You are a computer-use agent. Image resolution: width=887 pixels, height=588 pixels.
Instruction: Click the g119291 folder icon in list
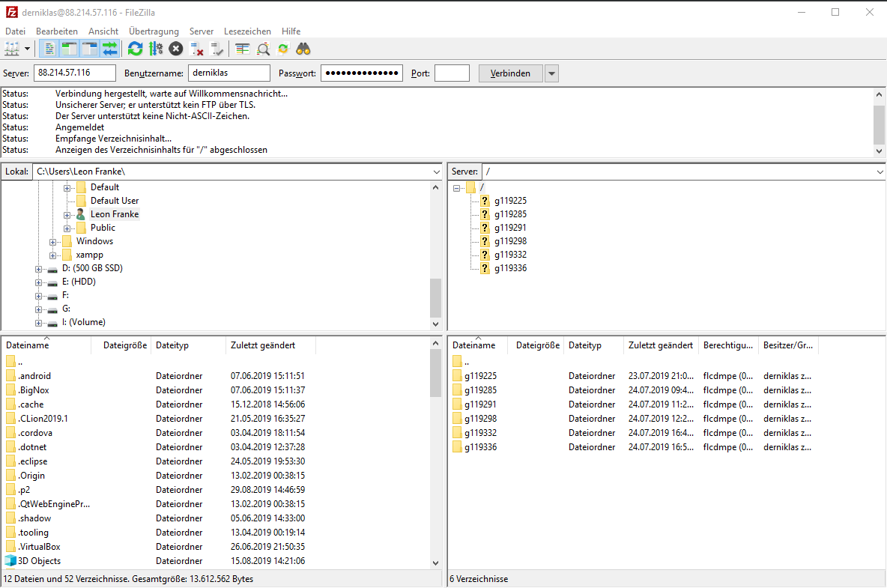[x=458, y=404]
